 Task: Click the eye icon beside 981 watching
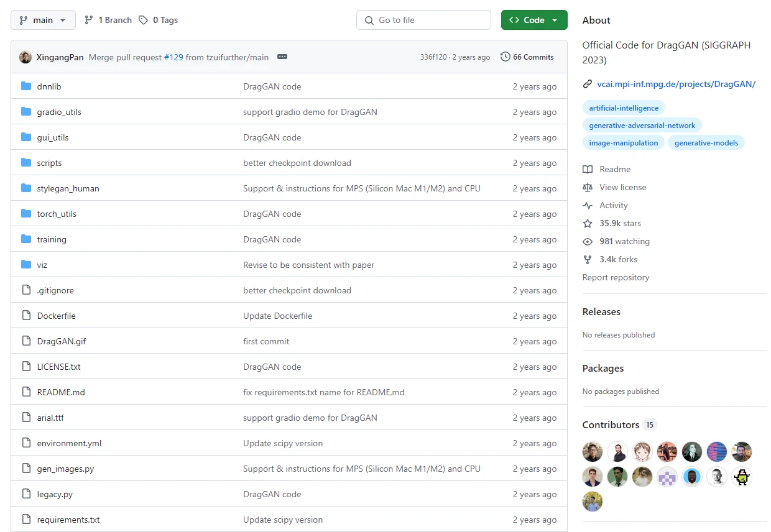pyautogui.click(x=588, y=241)
